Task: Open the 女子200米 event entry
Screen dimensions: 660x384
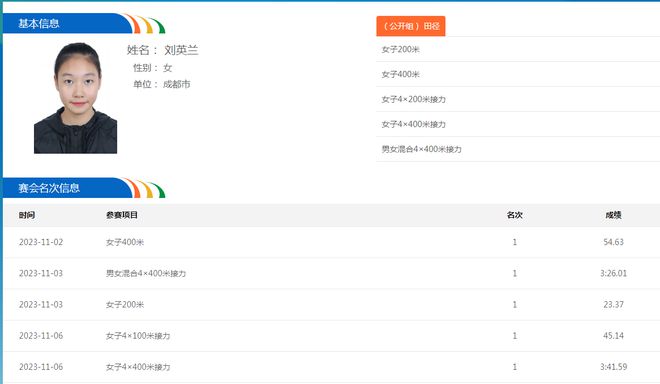Action: [x=518, y=49]
